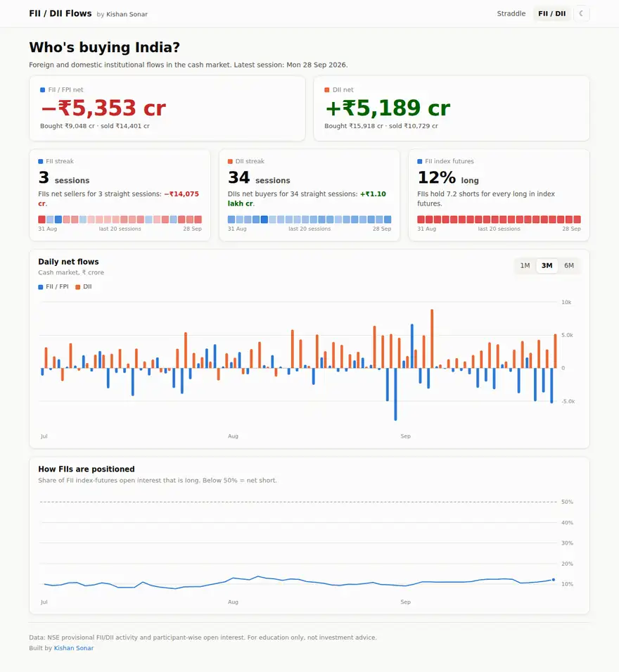Screen dimensions: 619x672
Task: Click the 'Aug' label under the Daily net flows chart
Action: click(x=233, y=436)
